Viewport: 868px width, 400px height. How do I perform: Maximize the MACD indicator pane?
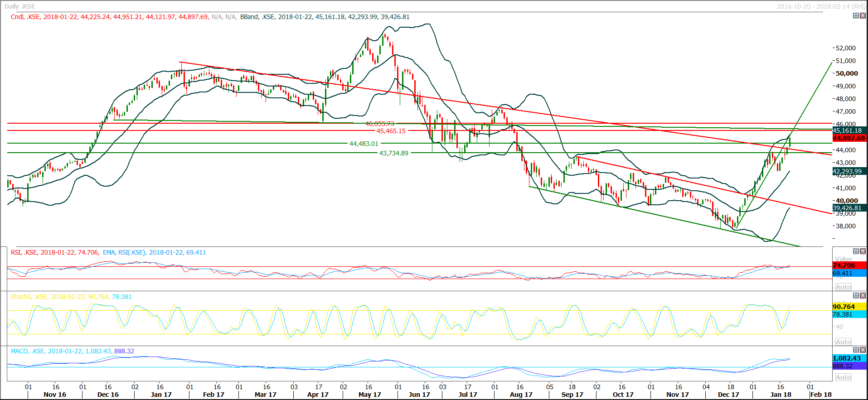coord(856,350)
